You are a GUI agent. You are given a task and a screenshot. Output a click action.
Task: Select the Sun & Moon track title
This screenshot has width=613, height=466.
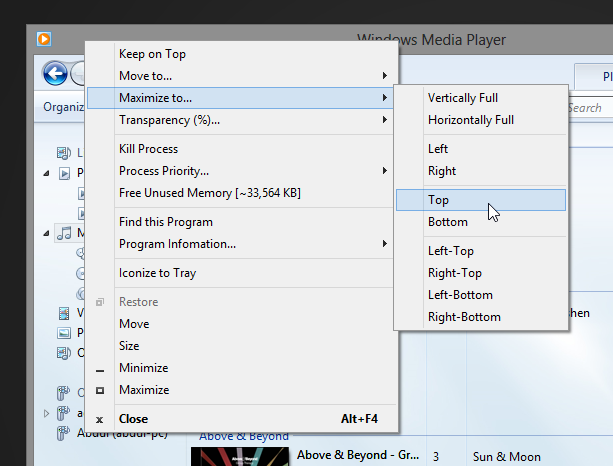pos(507,457)
